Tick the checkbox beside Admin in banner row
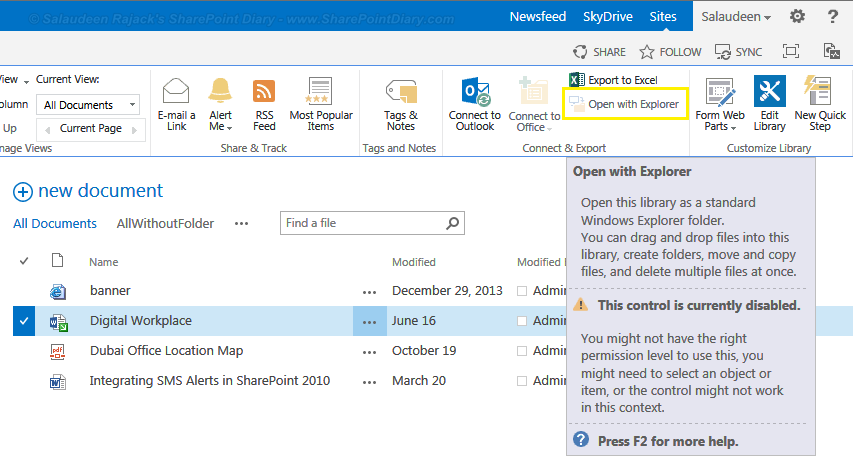 coord(522,291)
